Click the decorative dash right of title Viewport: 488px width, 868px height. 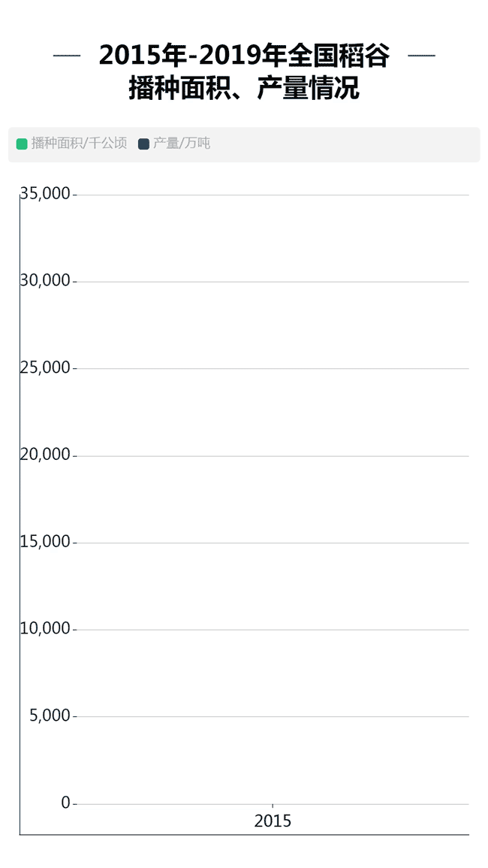point(420,56)
